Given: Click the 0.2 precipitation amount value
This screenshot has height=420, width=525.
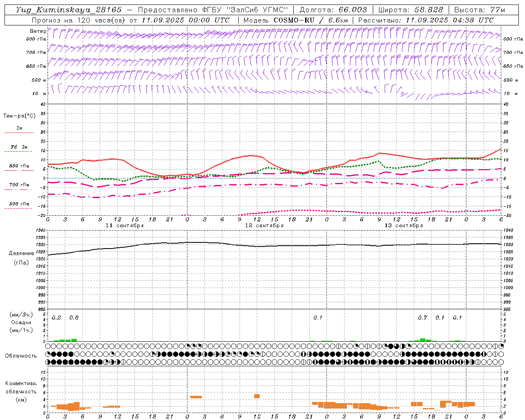Looking at the screenshot, I should point(57,318).
